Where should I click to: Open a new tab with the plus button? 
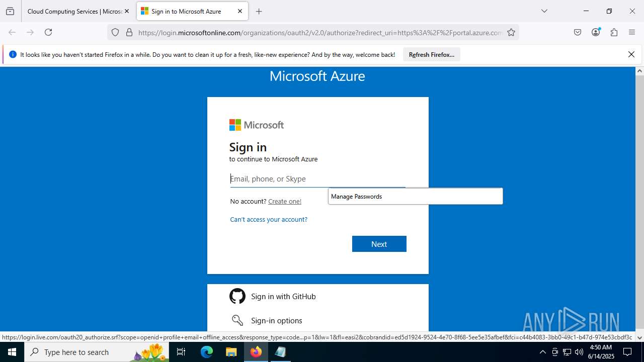(259, 11)
